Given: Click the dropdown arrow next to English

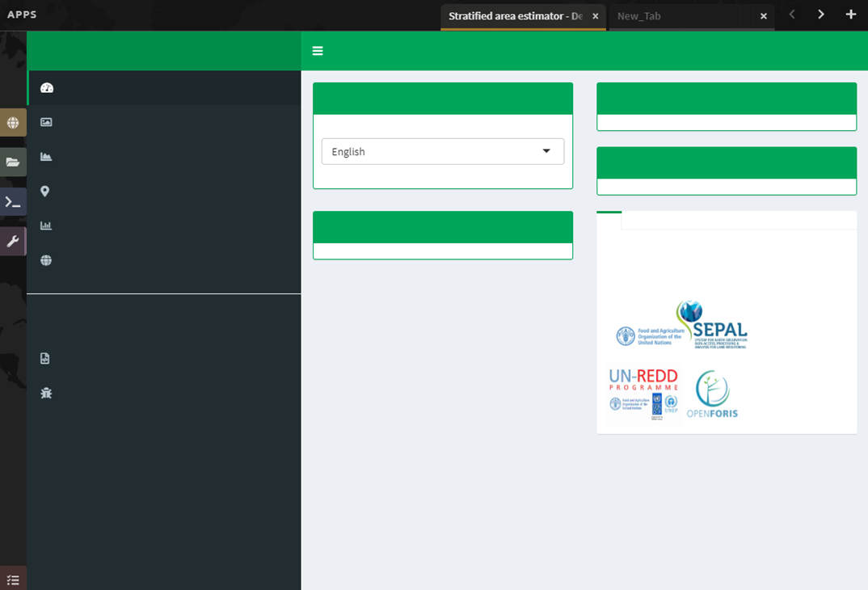Looking at the screenshot, I should tap(546, 151).
